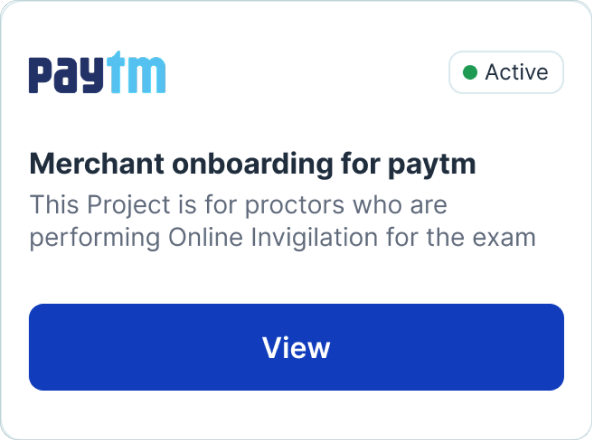Image resolution: width=592 pixels, height=440 pixels.
Task: Click the word 'onboarding' in the title
Action: click(253, 165)
